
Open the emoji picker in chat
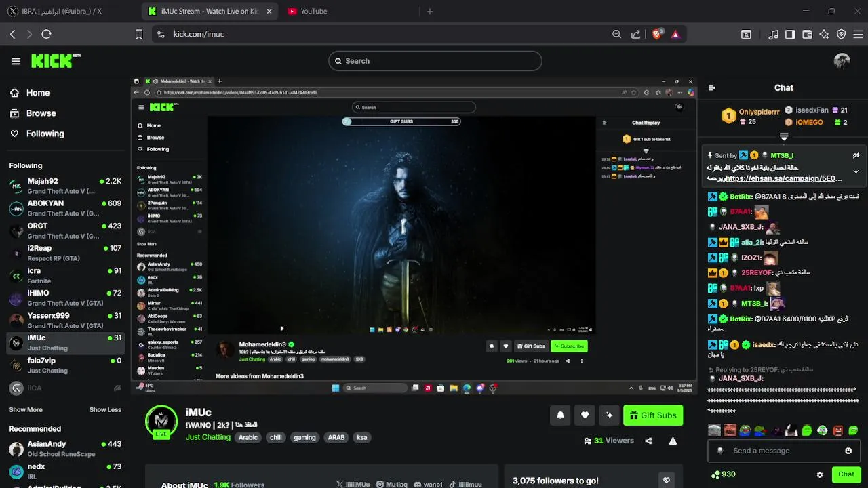pyautogui.click(x=848, y=451)
